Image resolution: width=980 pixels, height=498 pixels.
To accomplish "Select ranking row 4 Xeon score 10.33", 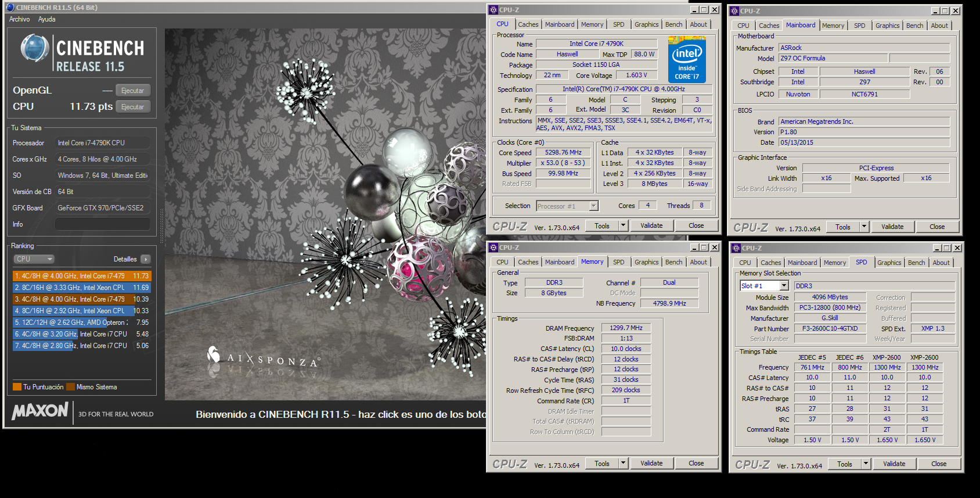I will 82,311.
